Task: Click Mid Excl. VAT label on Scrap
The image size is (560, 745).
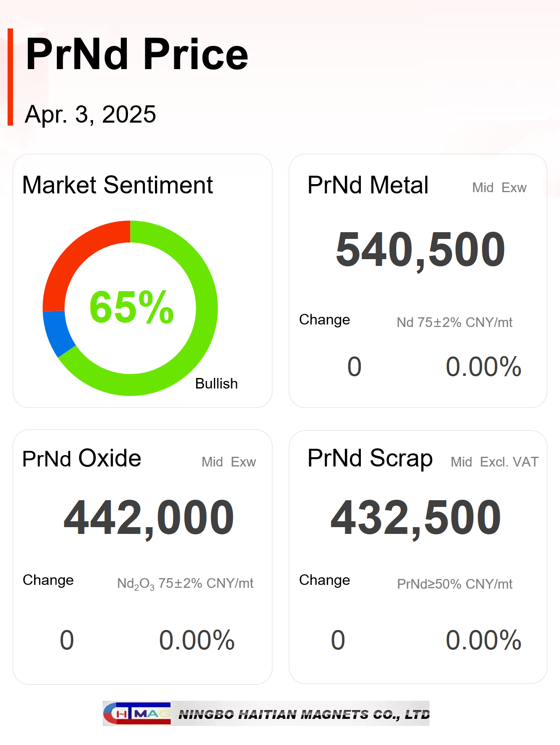Action: pos(495,462)
